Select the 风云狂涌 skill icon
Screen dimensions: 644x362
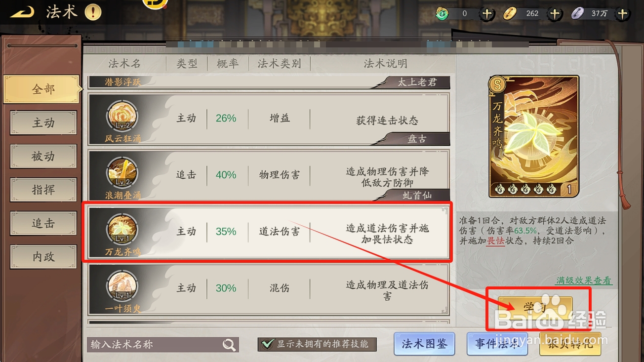pos(122,117)
